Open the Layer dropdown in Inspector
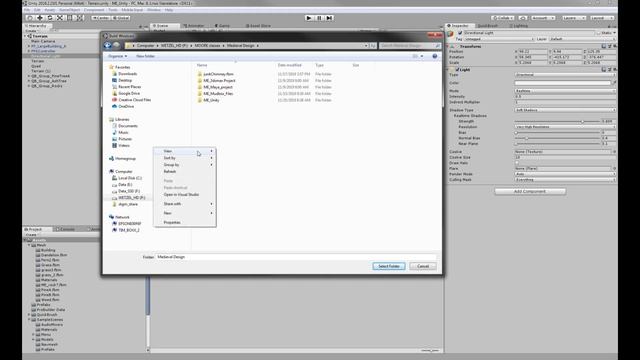Screen dimensions: 640x360 [x=582, y=39]
